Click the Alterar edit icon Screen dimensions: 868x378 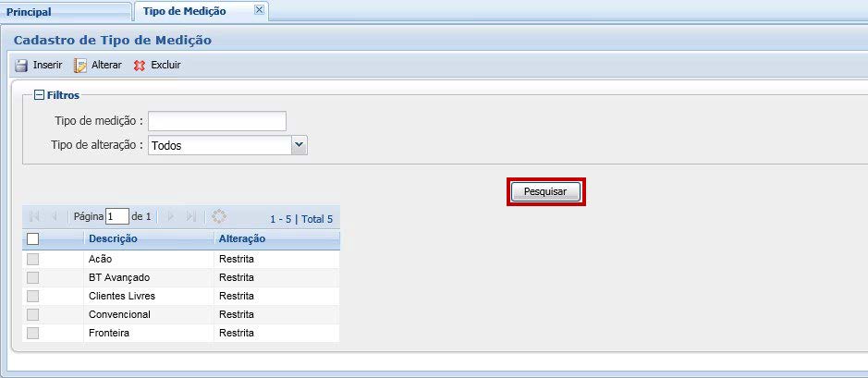click(x=80, y=66)
